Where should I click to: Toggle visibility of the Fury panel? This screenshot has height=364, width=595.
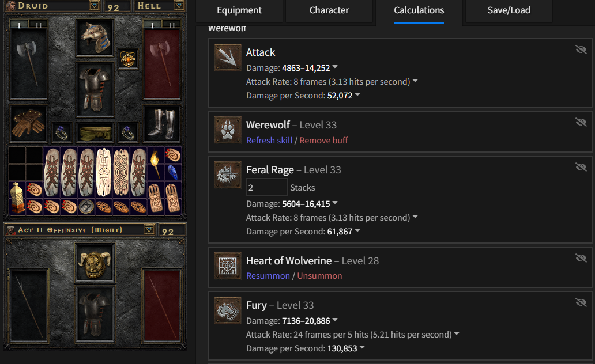click(x=581, y=302)
